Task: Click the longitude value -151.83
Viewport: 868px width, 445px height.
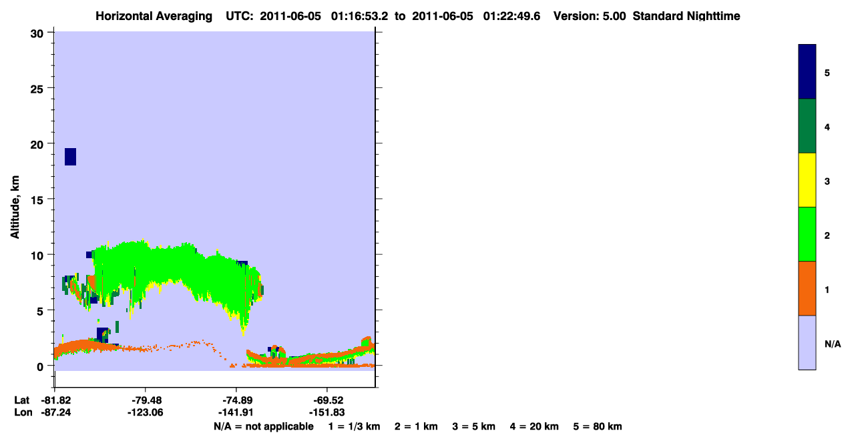Action: pos(327,413)
